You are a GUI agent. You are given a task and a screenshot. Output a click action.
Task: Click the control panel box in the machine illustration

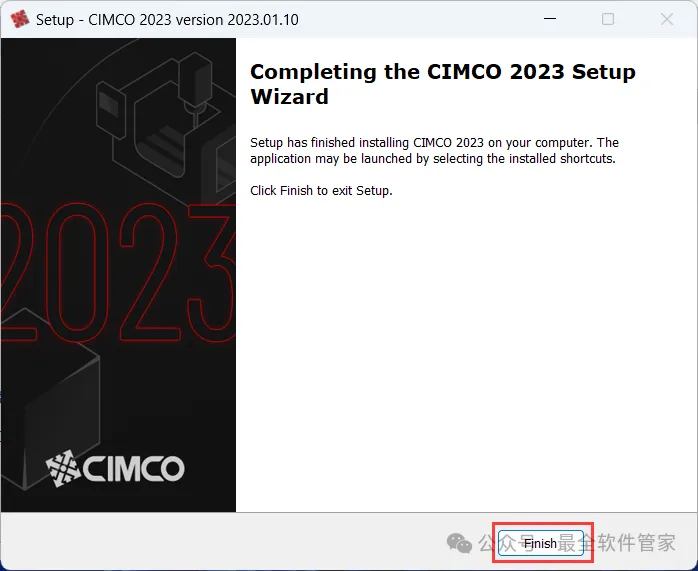(110, 107)
